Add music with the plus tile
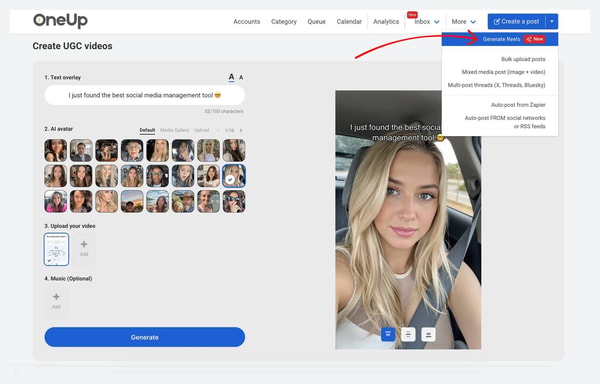 56,301
